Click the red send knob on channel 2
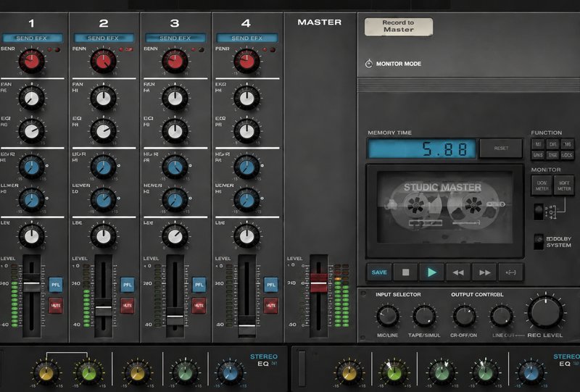 click(x=104, y=62)
